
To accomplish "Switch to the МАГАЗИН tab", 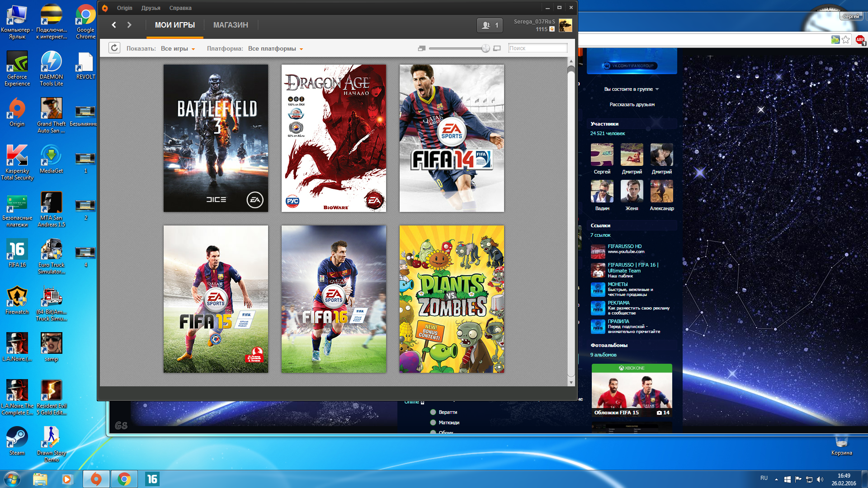I will point(231,25).
